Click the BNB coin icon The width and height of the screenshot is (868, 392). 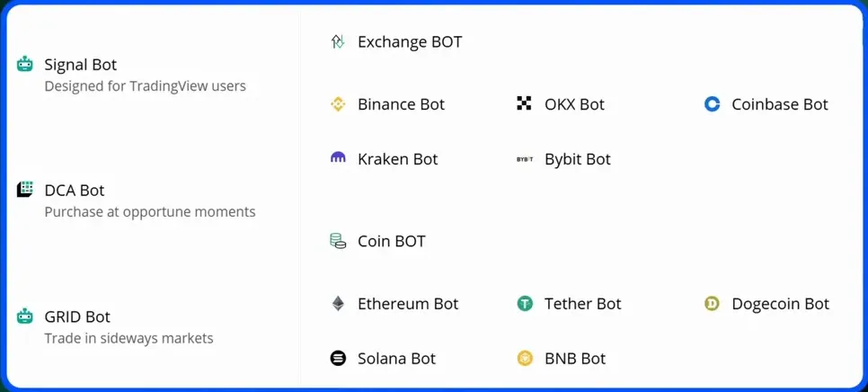(x=525, y=358)
